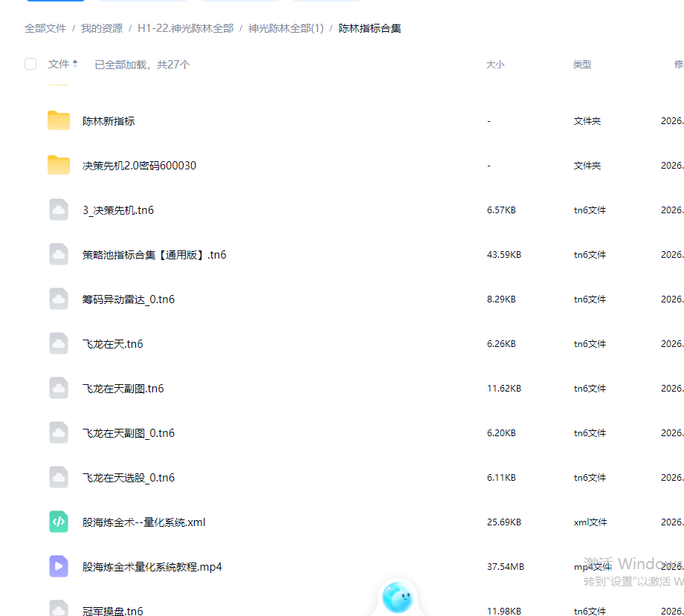Click the video icon for 股海炼金术量化系统教程.mp4
684x616 pixels.
coord(58,566)
